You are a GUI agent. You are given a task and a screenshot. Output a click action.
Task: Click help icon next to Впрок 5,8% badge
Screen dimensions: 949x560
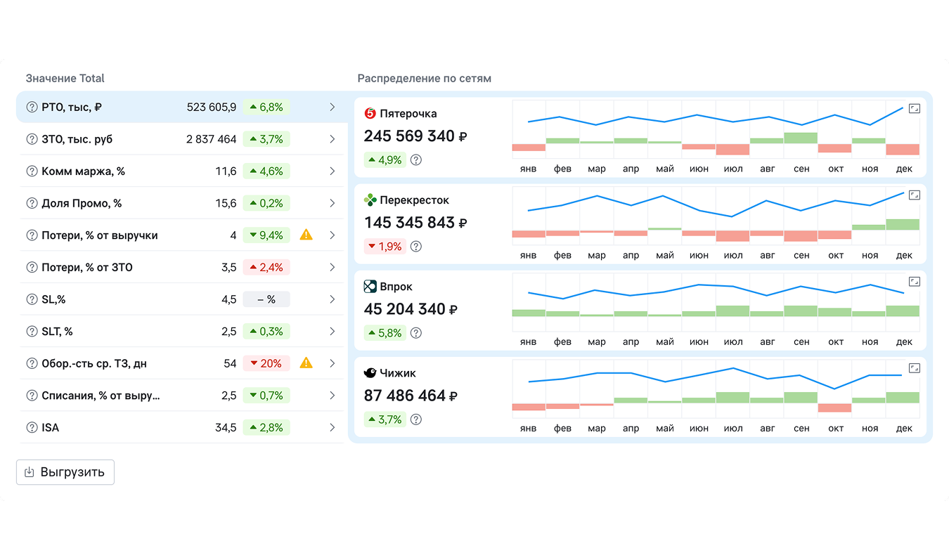pos(416,333)
